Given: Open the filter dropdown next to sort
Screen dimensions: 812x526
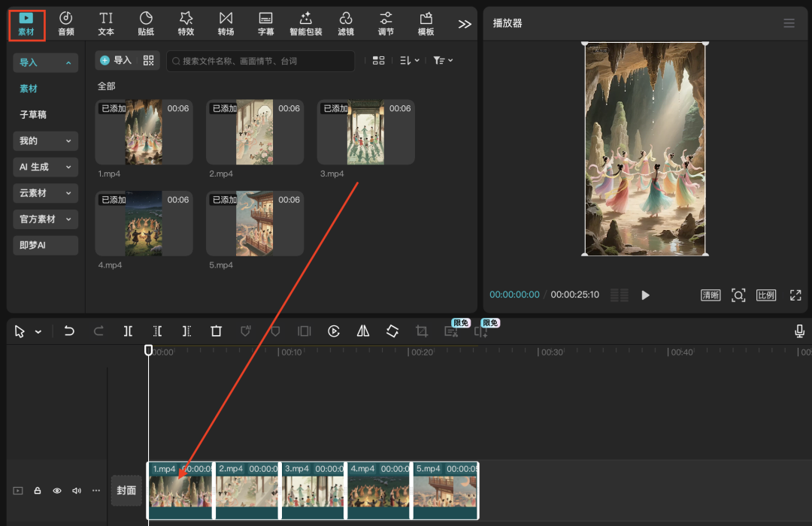Looking at the screenshot, I should [443, 60].
